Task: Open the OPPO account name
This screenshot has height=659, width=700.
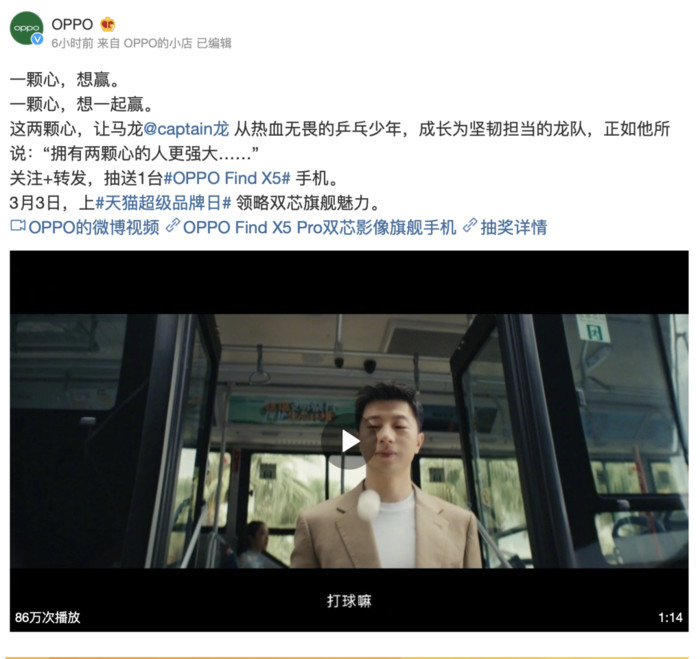Action: click(x=72, y=24)
